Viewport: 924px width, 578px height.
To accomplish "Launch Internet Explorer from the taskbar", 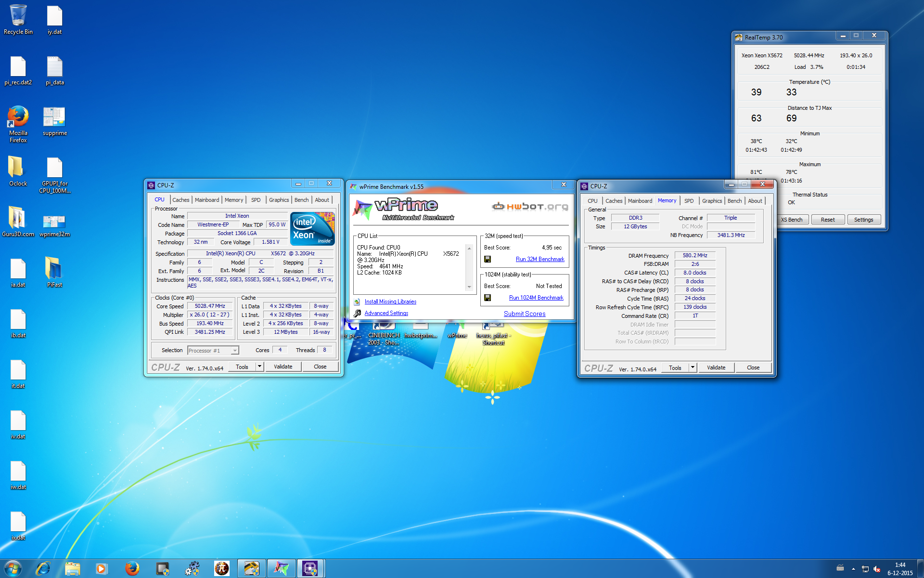I will 43,568.
